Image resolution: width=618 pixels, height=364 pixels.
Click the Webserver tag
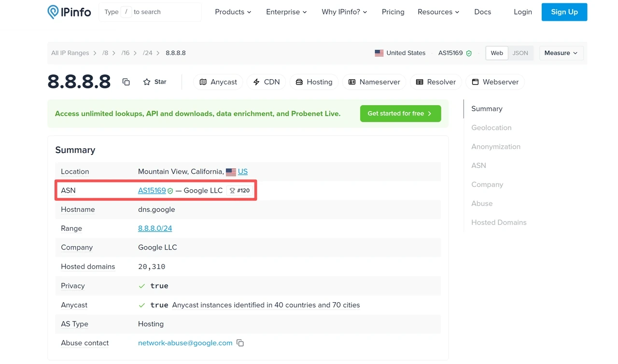(495, 82)
